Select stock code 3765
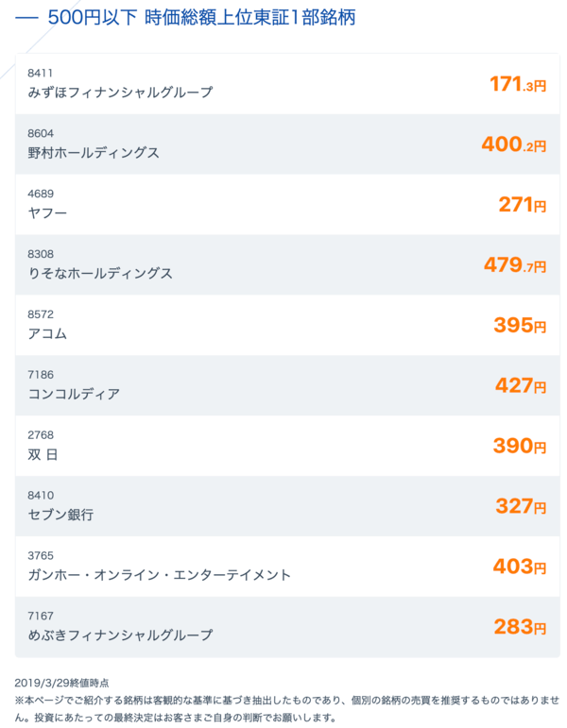 pos(41,556)
